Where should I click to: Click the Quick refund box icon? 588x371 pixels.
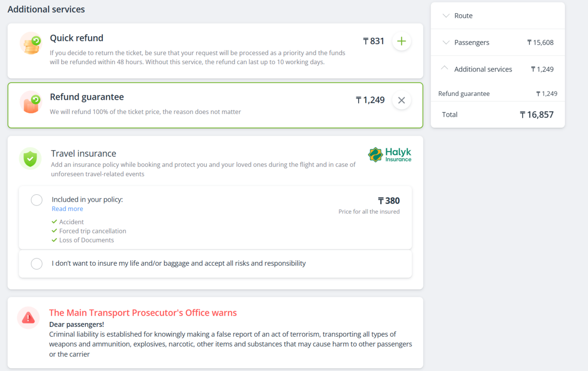point(31,43)
